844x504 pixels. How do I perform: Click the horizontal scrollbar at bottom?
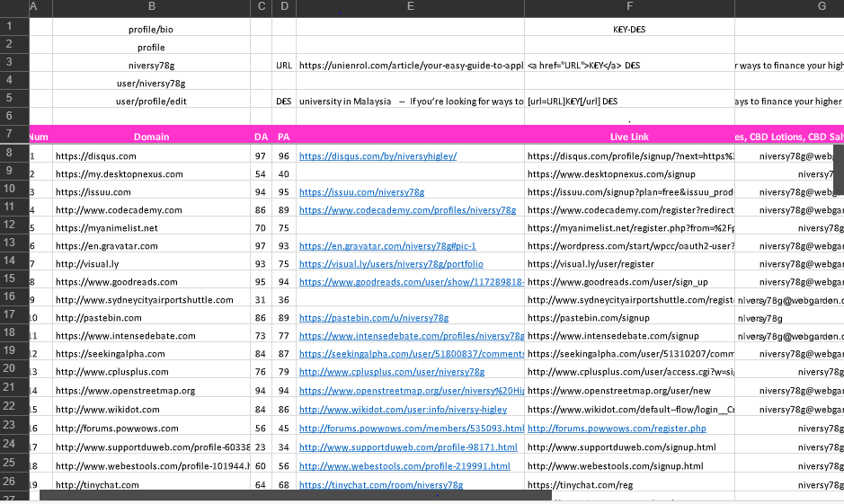coord(297,495)
